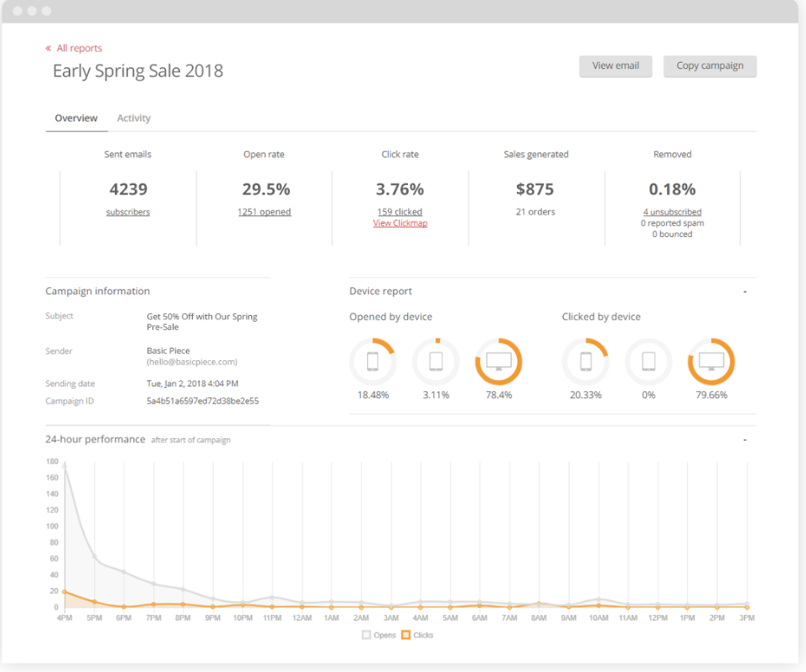The image size is (806, 672).
Task: Click the 12AM label on chart axis
Action: click(x=302, y=618)
